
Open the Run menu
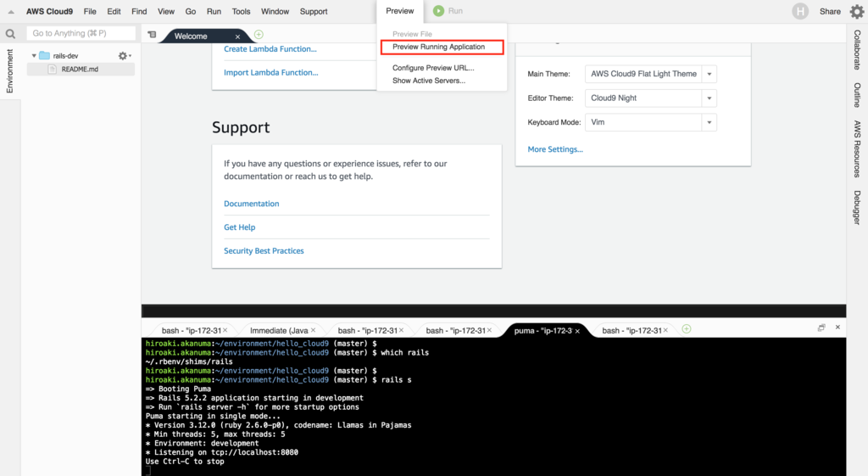214,12
